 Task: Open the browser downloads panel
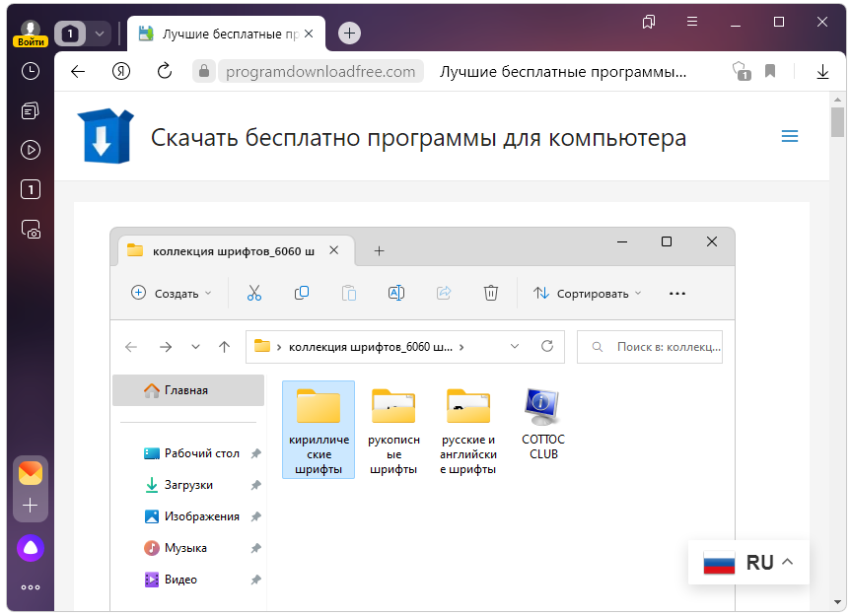pos(822,72)
